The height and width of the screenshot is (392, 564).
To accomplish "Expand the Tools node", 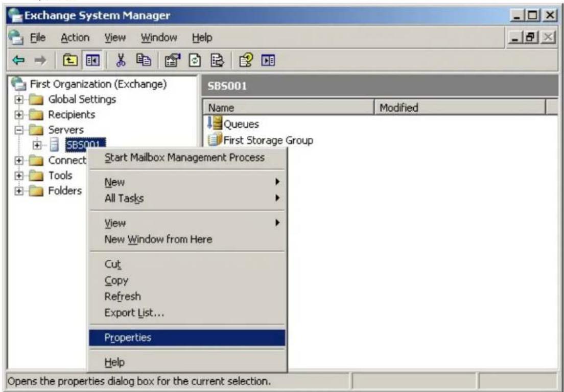I will 19,176.
